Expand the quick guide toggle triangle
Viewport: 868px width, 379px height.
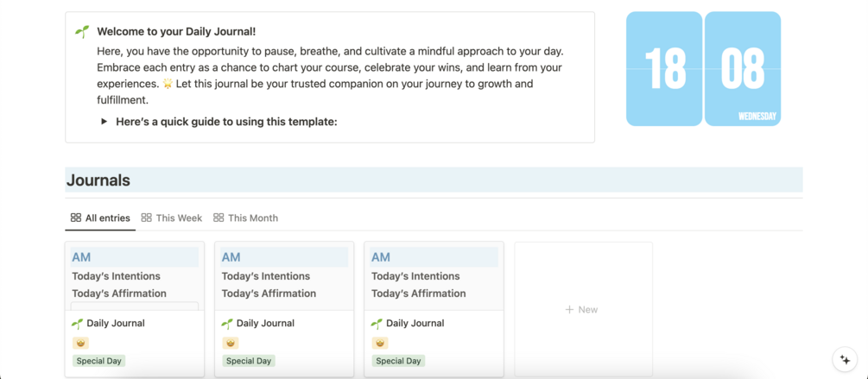coord(104,122)
